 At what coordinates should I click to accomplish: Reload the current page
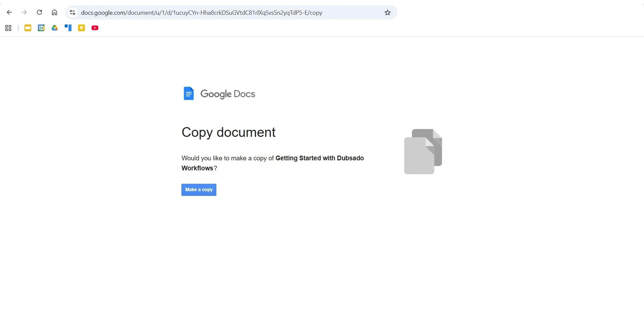point(39,12)
